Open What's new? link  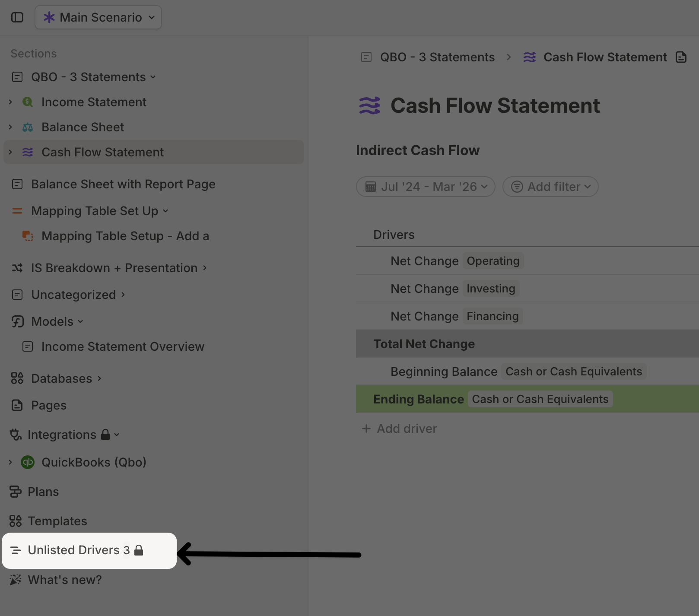tap(56, 580)
